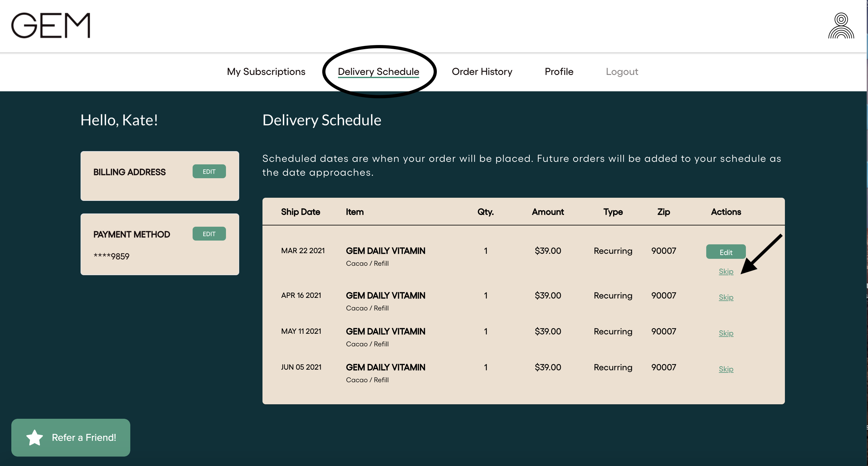Select the MAY 11 2021 ship date

pyautogui.click(x=301, y=331)
